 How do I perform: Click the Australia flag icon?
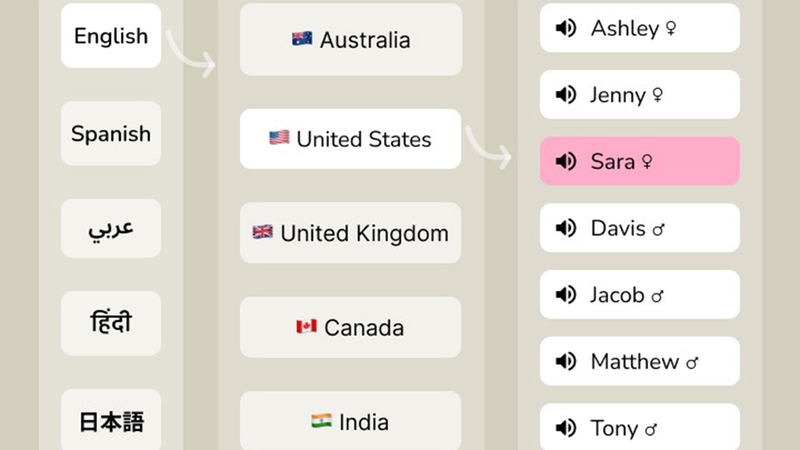click(x=302, y=39)
